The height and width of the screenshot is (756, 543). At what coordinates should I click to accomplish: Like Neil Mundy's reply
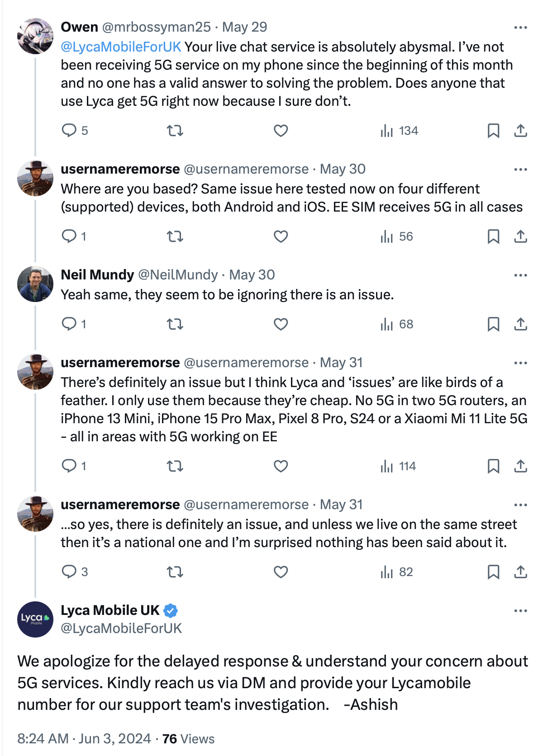pyautogui.click(x=281, y=324)
